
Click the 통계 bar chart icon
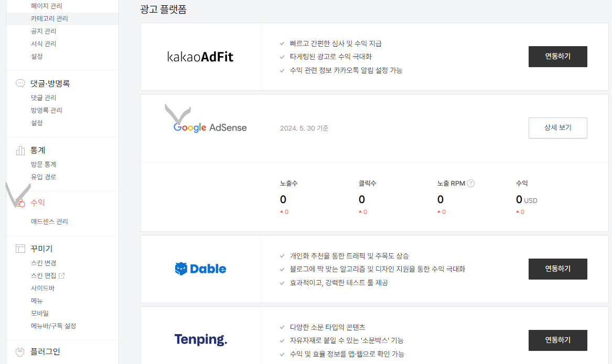tap(20, 151)
